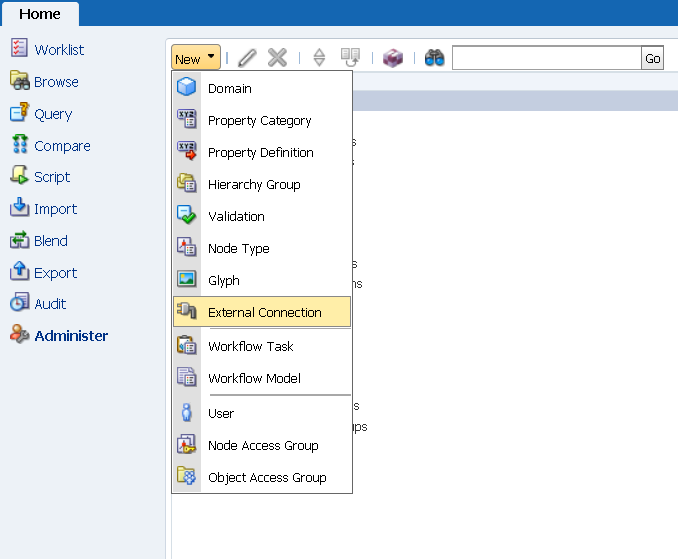
Task: Switch to the Home tab
Action: coord(39,14)
